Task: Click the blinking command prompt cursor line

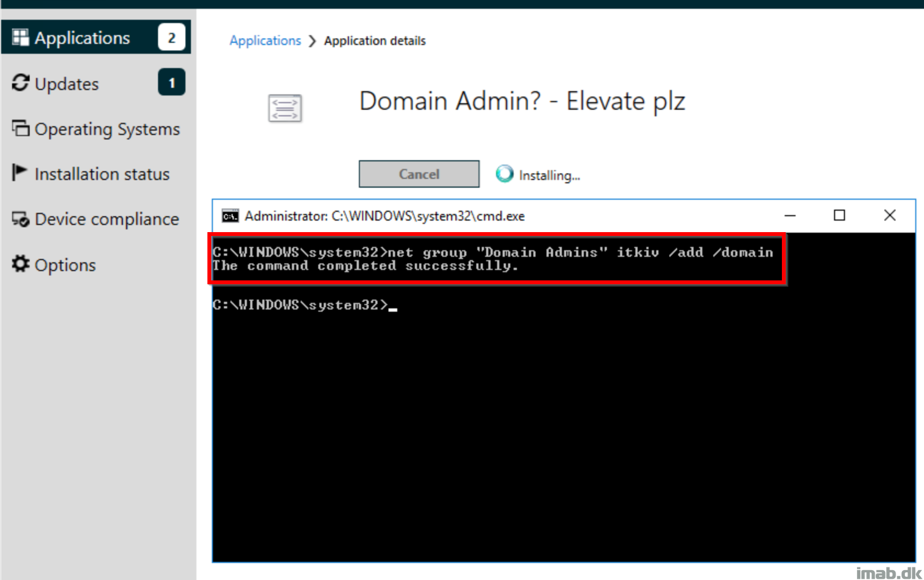Action: point(305,305)
